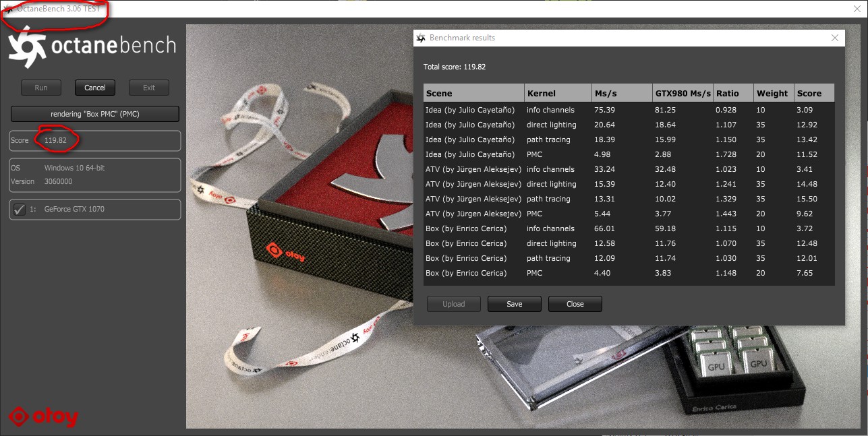Click the Upload button in results
The height and width of the screenshot is (436, 868).
point(454,304)
